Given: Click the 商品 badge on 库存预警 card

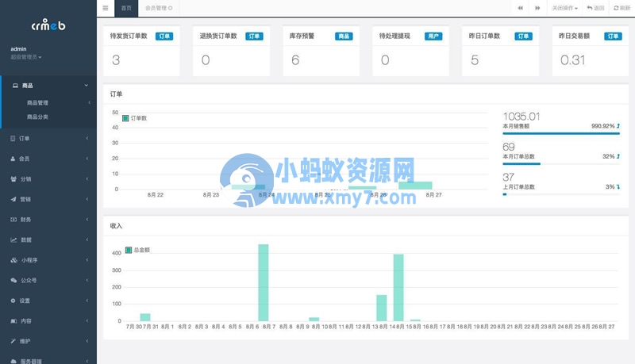Looking at the screenshot, I should point(344,36).
